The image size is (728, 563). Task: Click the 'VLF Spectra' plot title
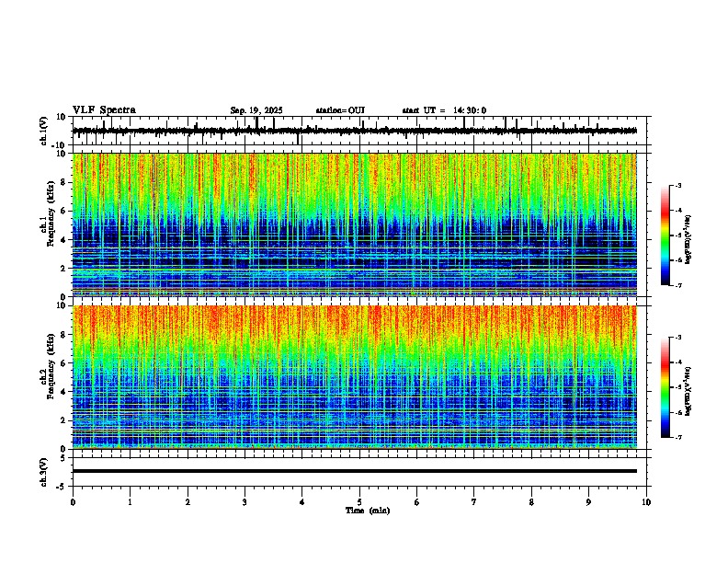pos(105,110)
